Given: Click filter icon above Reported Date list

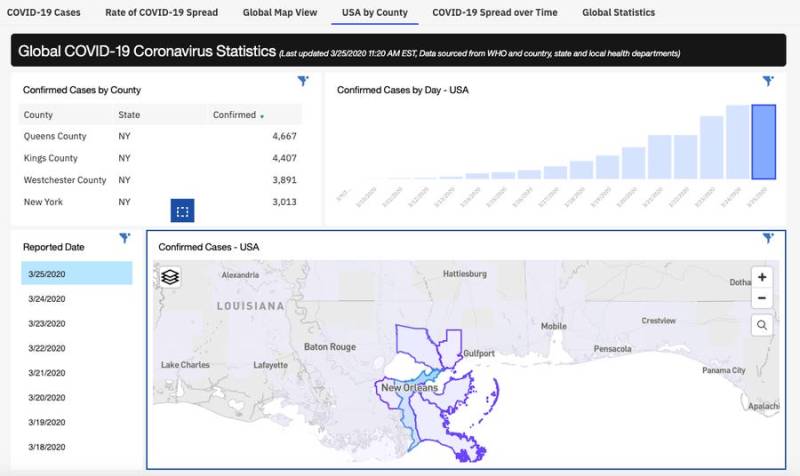Looking at the screenshot, I should 124,238.
